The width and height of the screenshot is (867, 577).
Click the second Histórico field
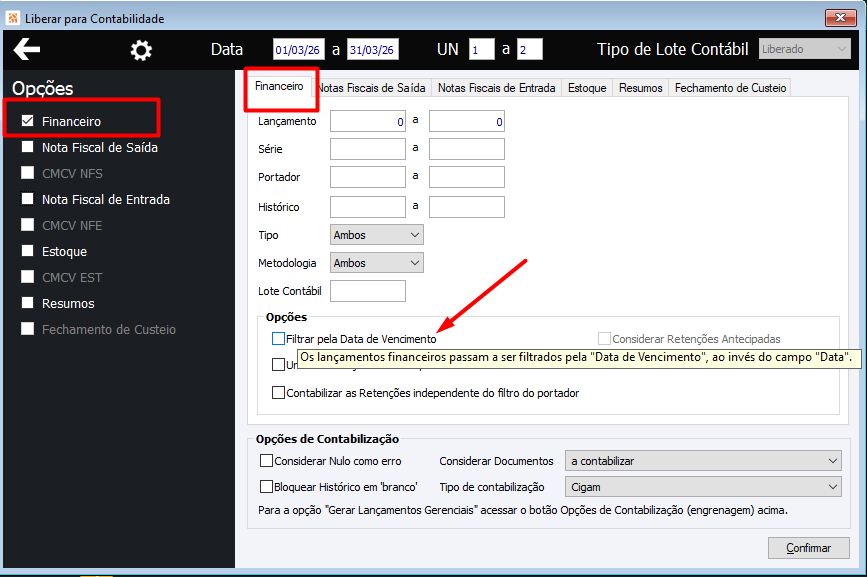(x=467, y=207)
